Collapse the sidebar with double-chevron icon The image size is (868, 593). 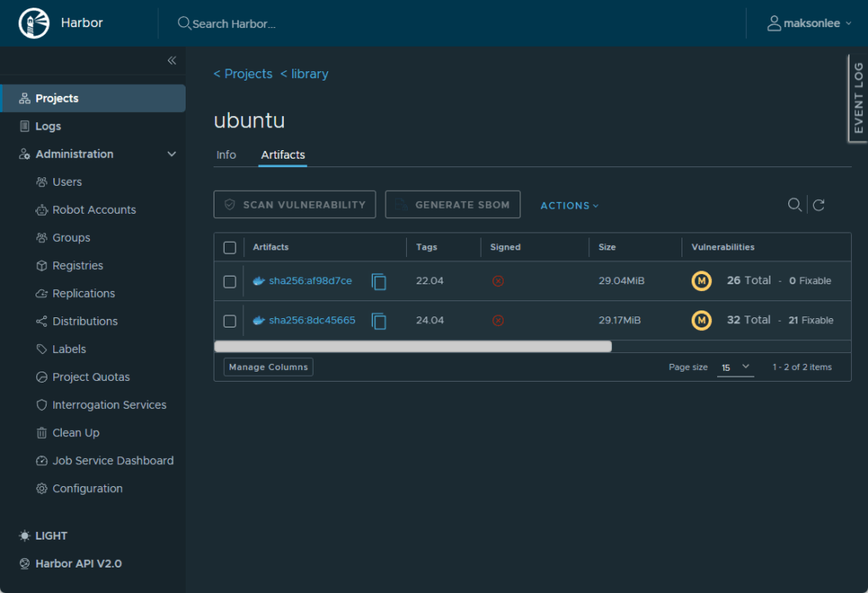click(171, 60)
